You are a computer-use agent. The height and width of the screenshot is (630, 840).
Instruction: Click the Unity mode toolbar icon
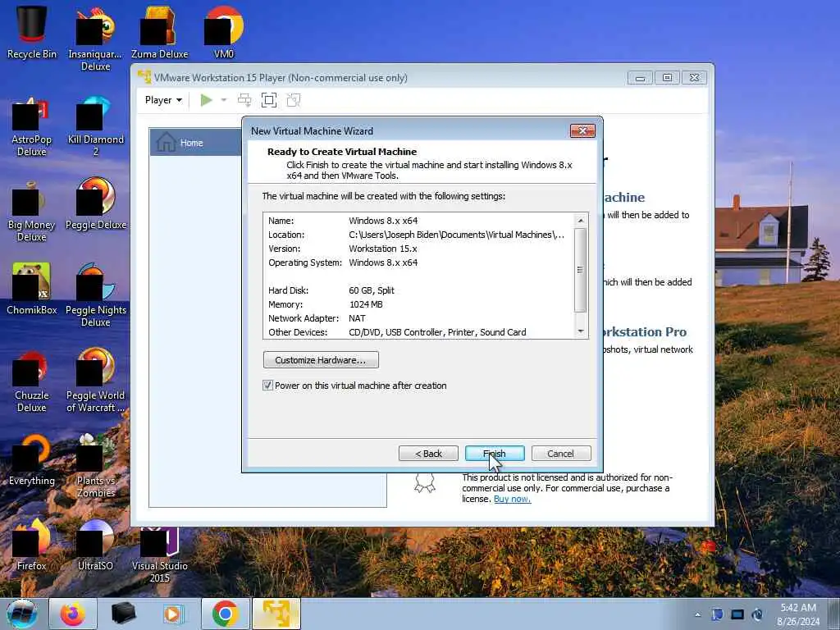pos(294,100)
